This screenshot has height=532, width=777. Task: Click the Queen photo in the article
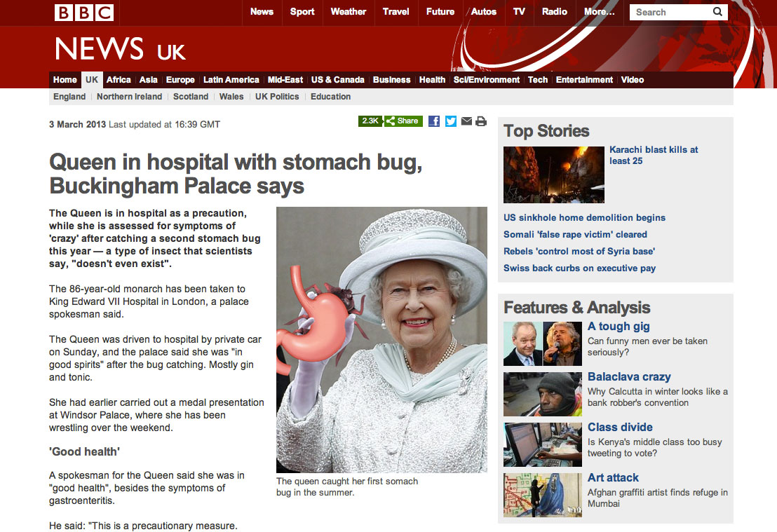point(381,339)
